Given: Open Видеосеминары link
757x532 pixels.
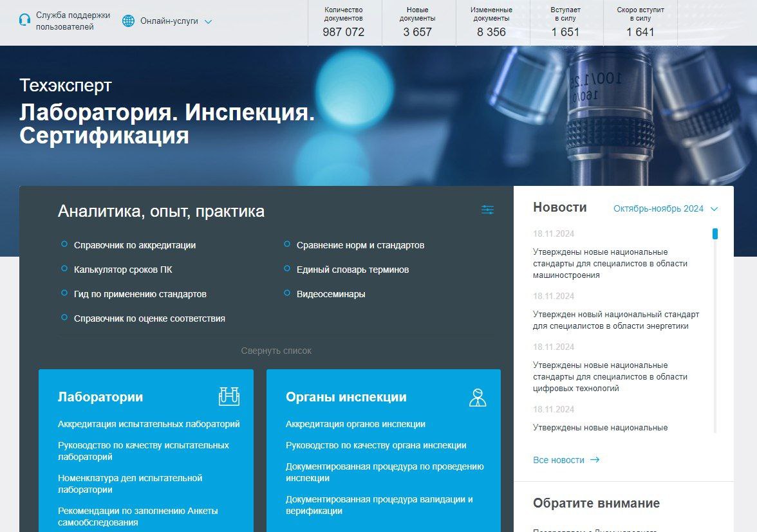Looking at the screenshot, I should (x=331, y=294).
